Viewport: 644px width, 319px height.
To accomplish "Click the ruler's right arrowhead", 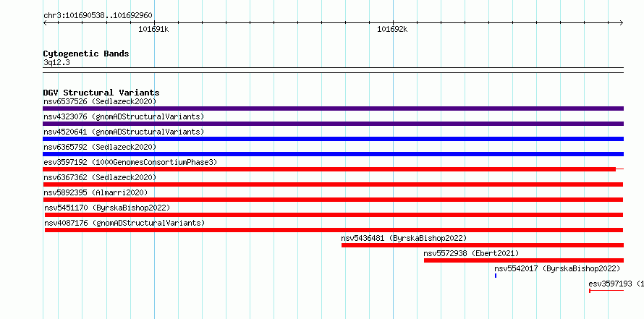I will tap(622, 23).
